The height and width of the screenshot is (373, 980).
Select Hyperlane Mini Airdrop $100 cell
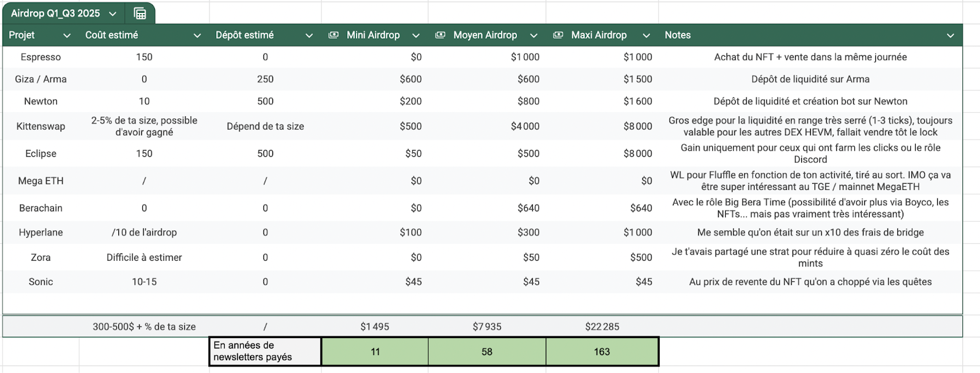[375, 232]
